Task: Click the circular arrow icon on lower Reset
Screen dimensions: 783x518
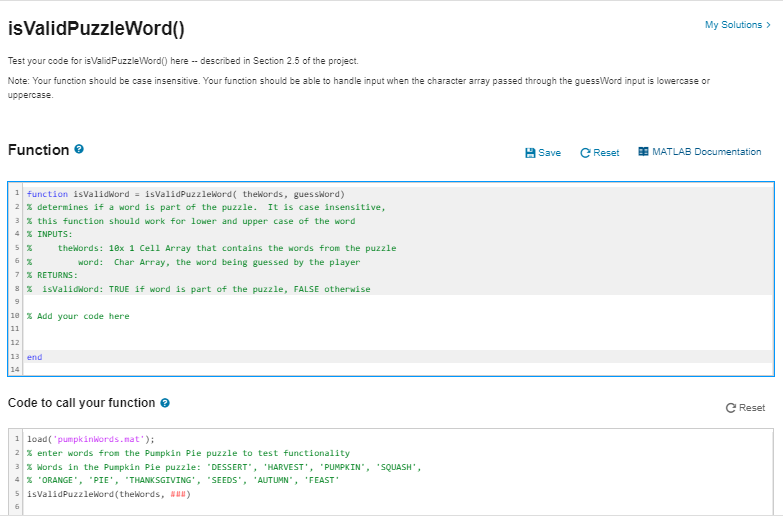Action: (731, 408)
